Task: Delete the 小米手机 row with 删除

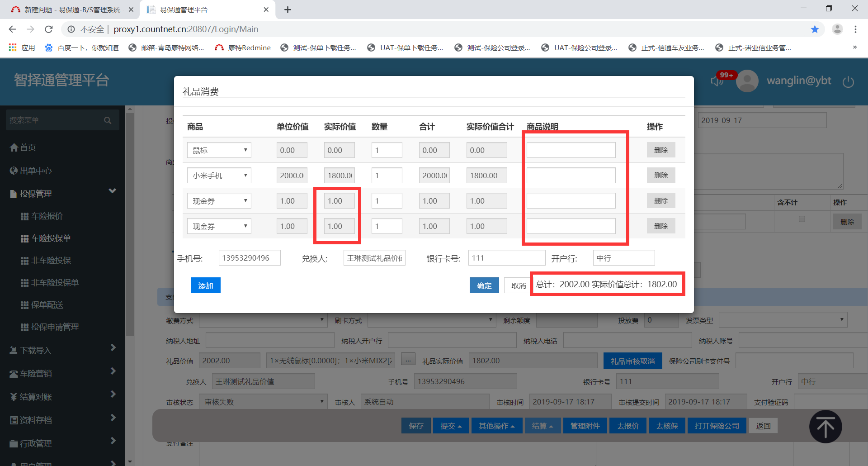Action: 661,176
